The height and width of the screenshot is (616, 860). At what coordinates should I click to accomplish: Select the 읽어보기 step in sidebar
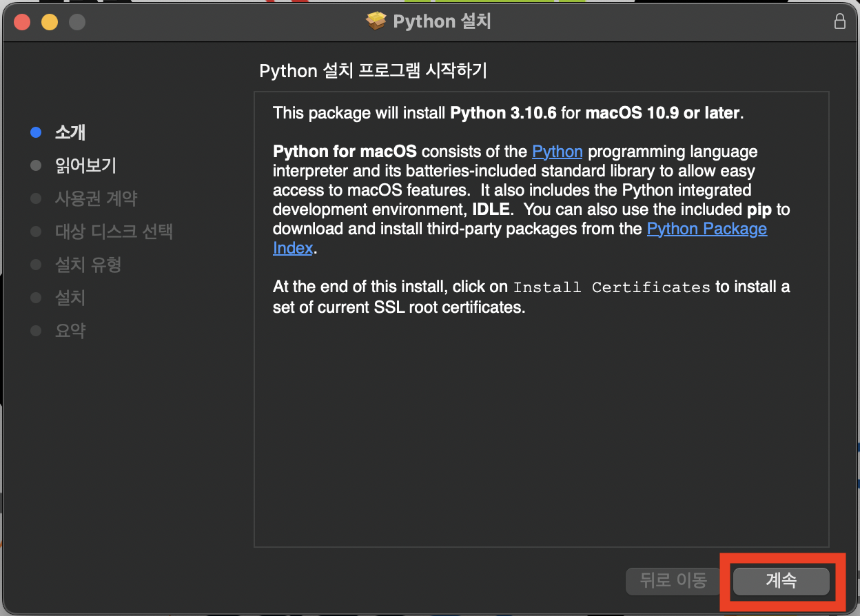85,165
